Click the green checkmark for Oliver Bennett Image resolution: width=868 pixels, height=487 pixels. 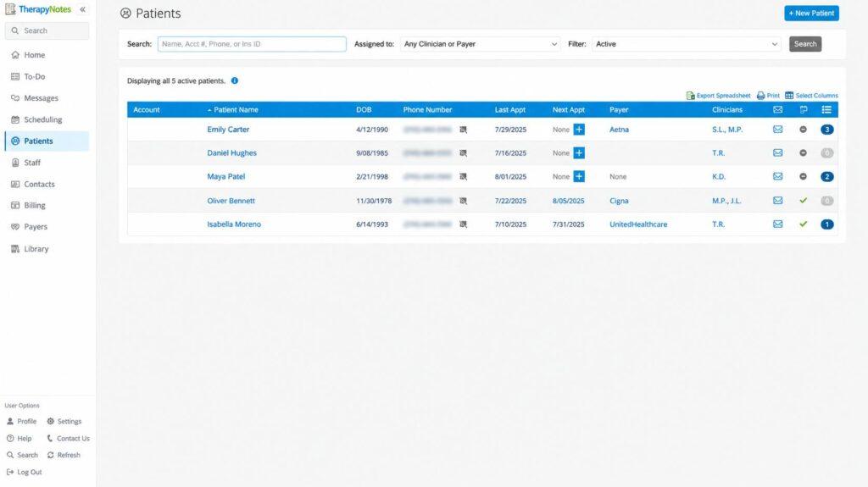tap(804, 201)
